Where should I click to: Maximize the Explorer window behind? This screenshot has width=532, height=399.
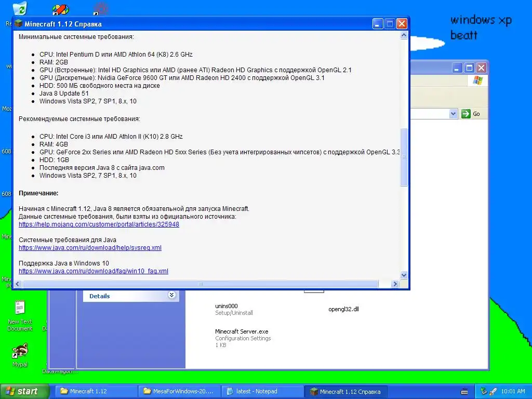[469, 68]
